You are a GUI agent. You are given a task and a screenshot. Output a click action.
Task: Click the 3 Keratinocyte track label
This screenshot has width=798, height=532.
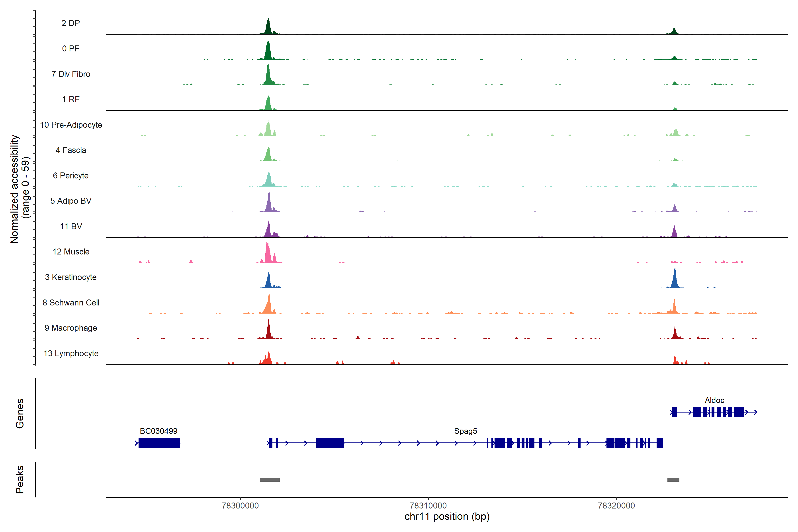pyautogui.click(x=70, y=277)
